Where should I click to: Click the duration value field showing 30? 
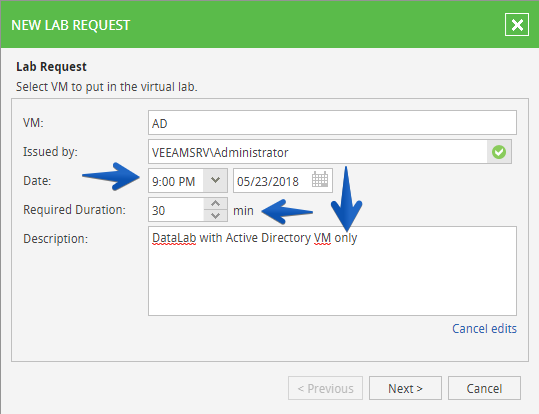click(176, 209)
